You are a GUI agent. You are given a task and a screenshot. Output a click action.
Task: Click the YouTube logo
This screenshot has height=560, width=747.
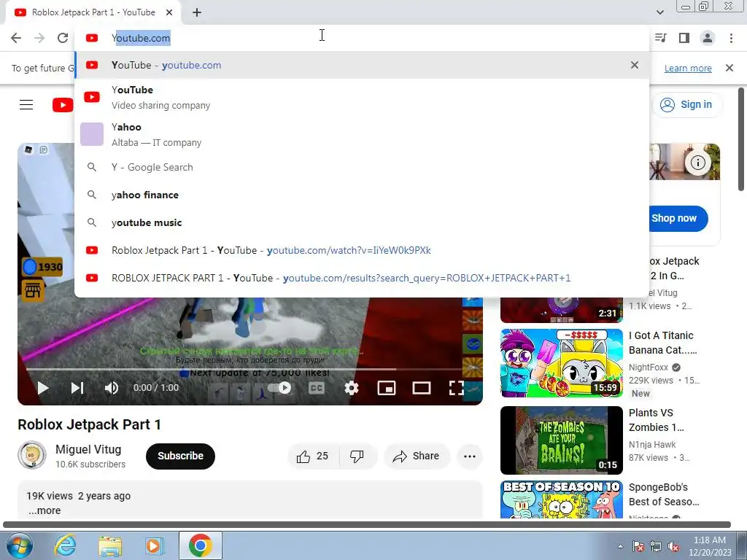[63, 105]
